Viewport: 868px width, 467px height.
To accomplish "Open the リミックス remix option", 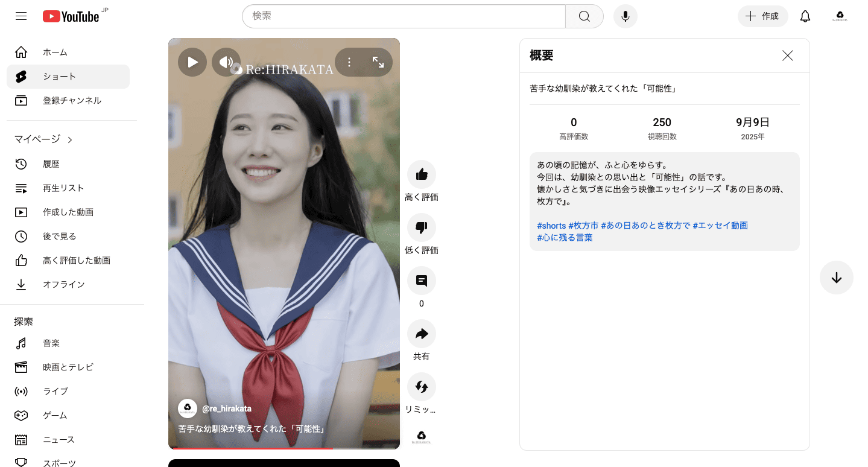I will [421, 386].
